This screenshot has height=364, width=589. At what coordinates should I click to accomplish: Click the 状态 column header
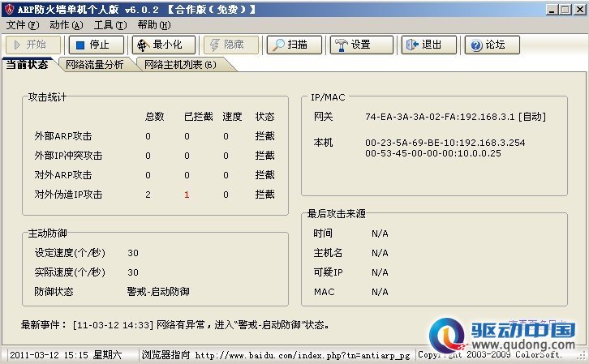pos(264,117)
